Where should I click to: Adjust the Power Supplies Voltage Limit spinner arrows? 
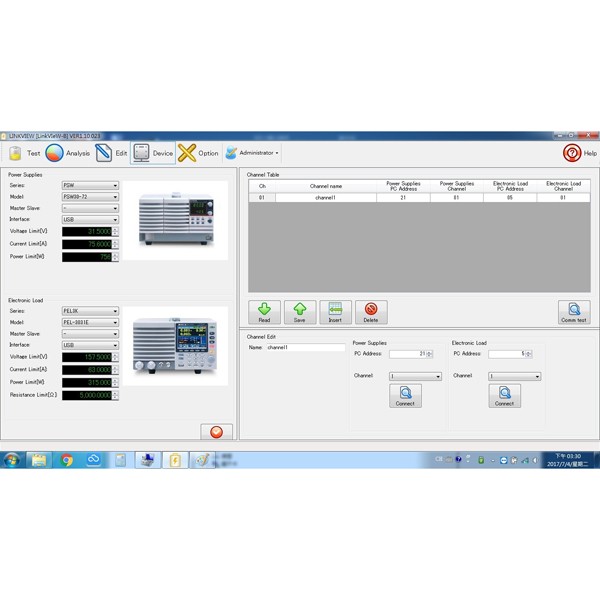point(115,232)
